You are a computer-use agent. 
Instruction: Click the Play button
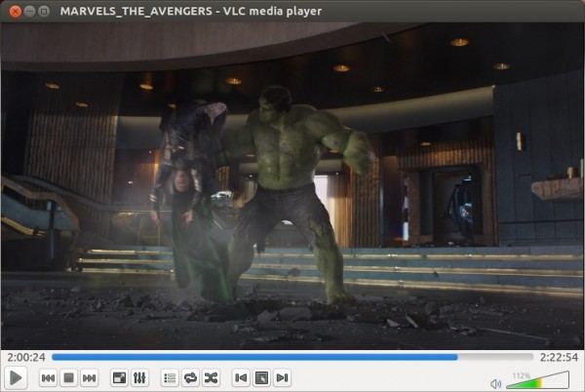point(16,377)
